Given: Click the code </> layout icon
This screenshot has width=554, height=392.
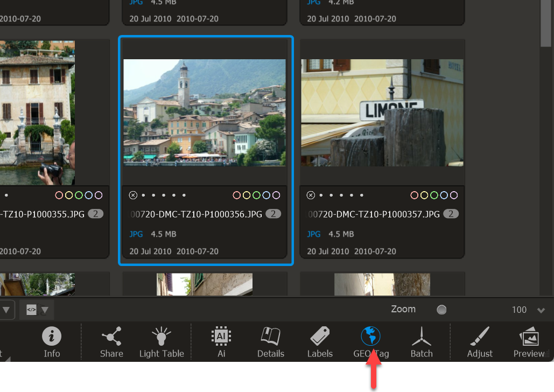Looking at the screenshot, I should coord(31,310).
